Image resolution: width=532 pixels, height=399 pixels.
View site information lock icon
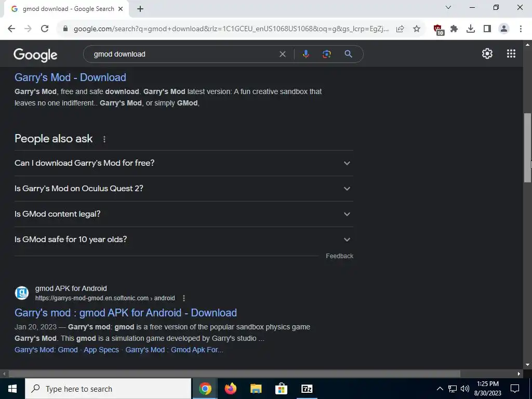65,29
